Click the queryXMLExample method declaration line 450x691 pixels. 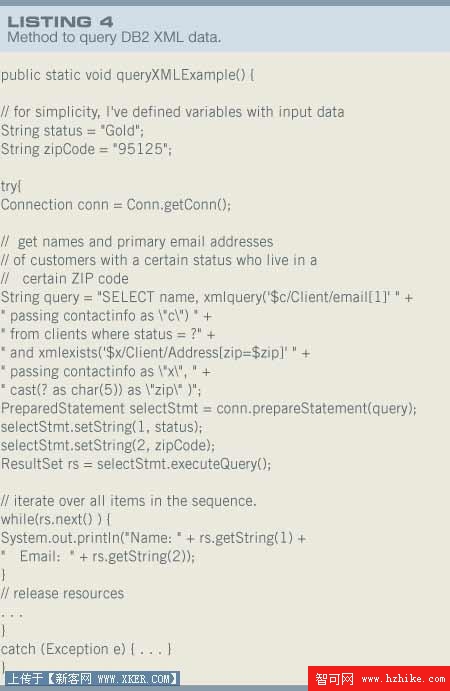(127, 75)
